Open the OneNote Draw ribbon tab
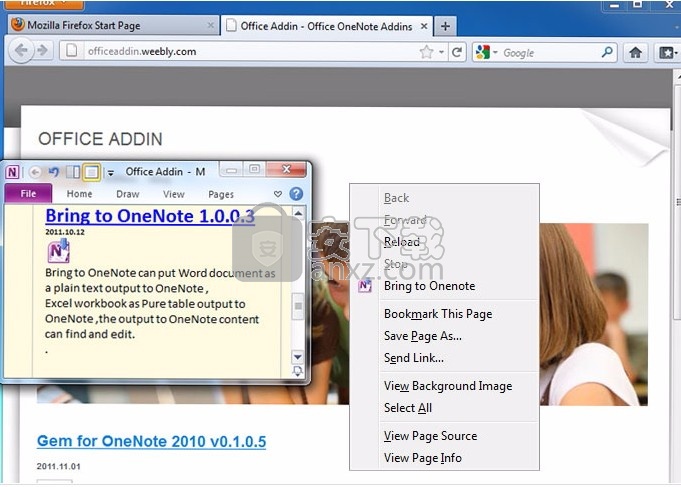Screen dimensions: 681x487 click(128, 194)
